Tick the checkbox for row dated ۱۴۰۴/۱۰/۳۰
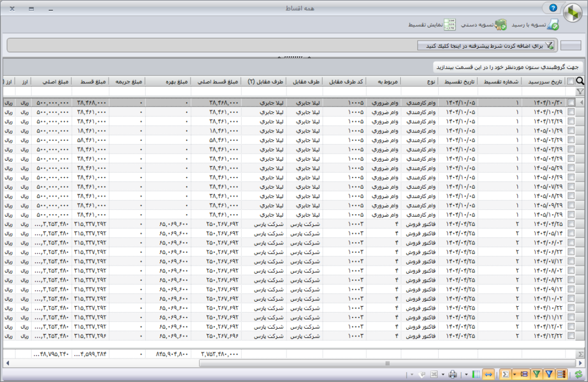Viewport: 588px width, 382px height. [571, 102]
